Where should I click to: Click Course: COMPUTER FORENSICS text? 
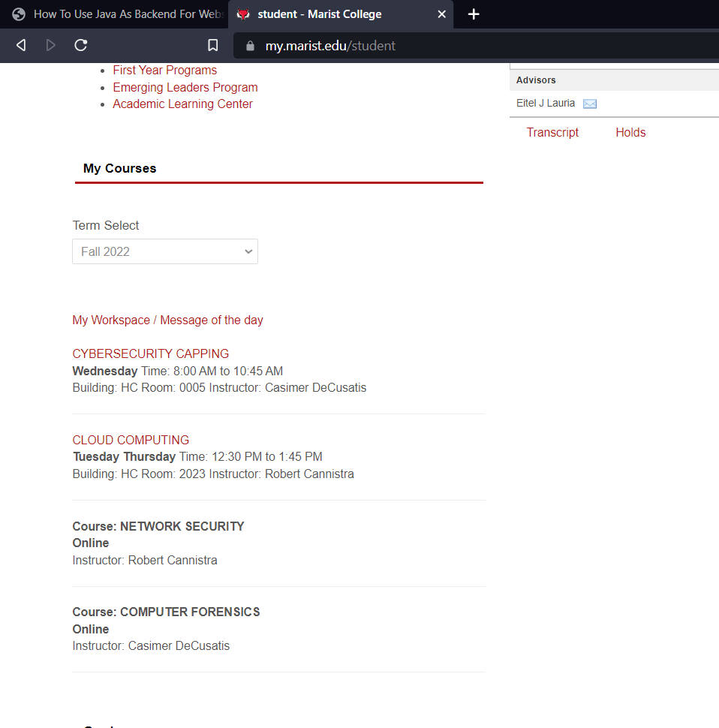click(166, 612)
